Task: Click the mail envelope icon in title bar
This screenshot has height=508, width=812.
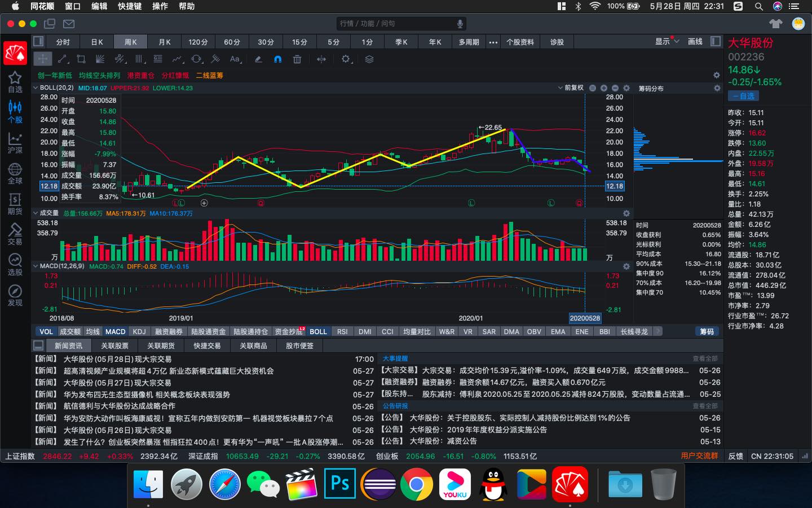Action: pos(69,24)
